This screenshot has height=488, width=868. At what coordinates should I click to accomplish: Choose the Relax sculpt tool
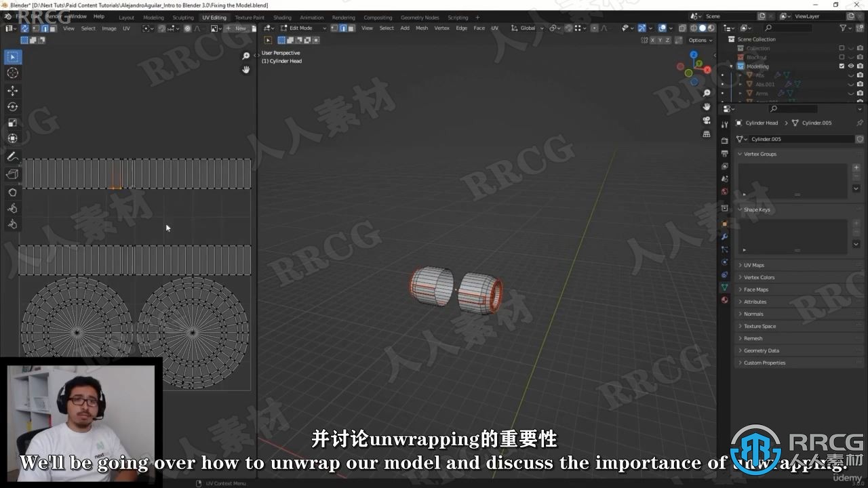[x=12, y=208]
